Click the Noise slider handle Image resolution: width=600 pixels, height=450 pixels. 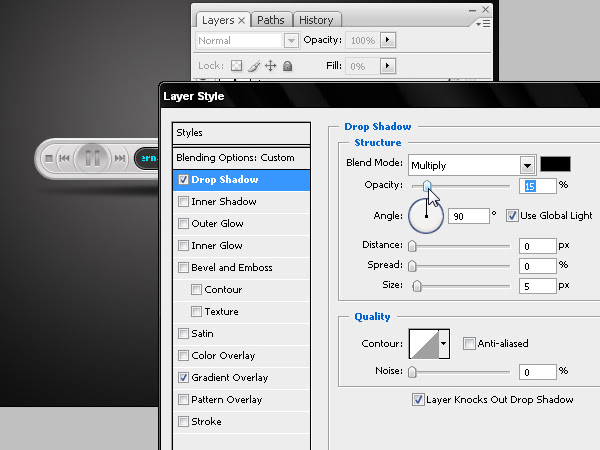412,372
